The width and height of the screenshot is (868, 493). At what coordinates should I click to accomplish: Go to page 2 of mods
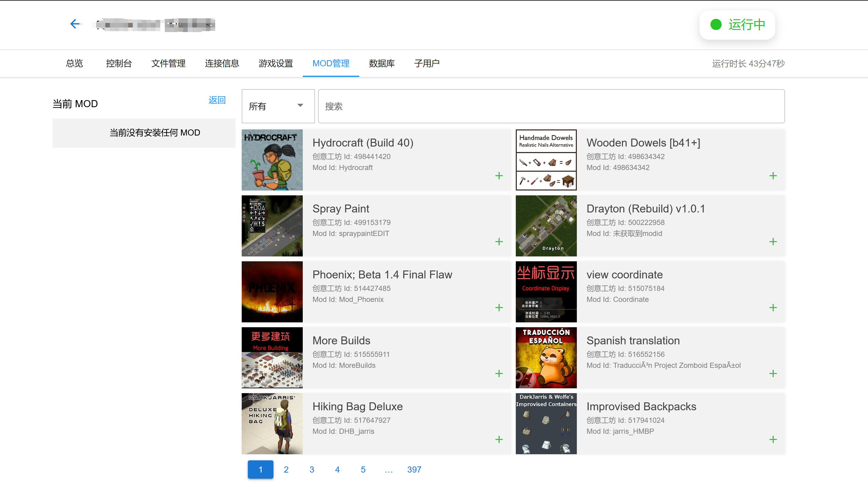pos(286,469)
